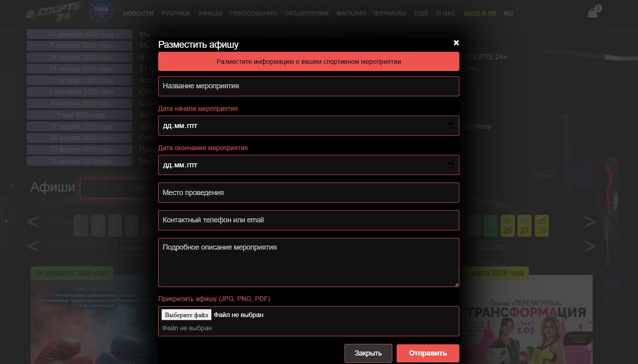This screenshot has height=364, width=638.
Task: Focus the «Название мероприятия» field
Action: [x=309, y=86]
